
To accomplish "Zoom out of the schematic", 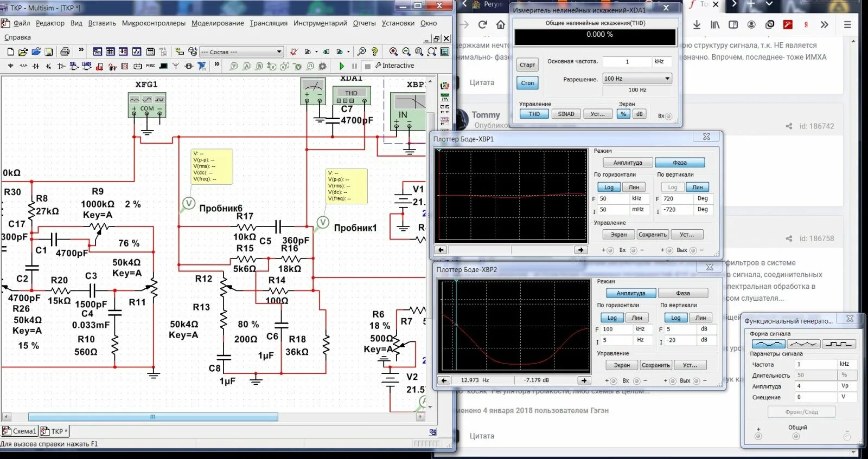I will pos(406,51).
